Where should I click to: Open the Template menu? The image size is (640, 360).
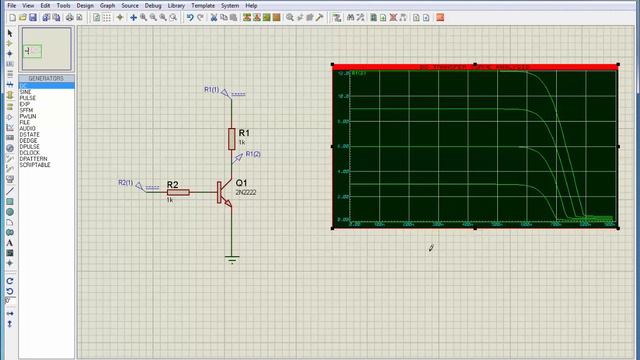[203, 6]
